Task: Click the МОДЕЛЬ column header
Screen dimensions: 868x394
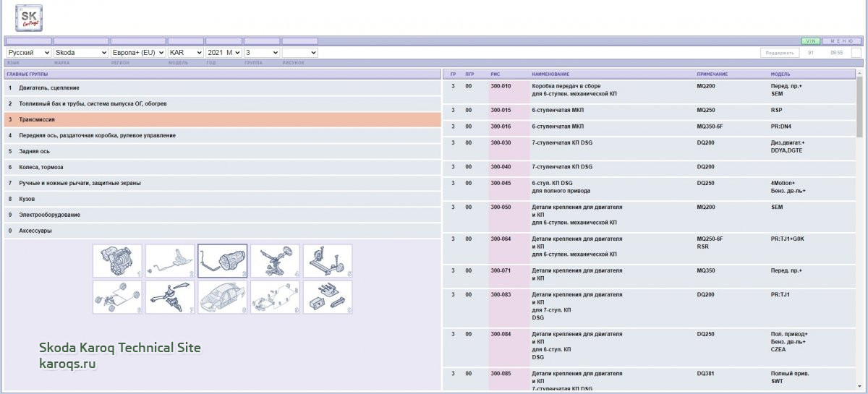Action: [x=780, y=74]
